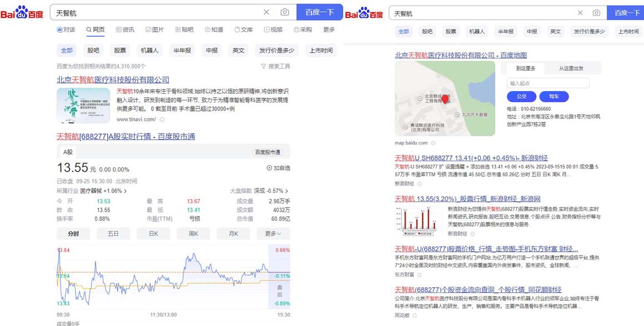Open the 采购 tab
This screenshot has height=326, width=644.
coord(303,29)
